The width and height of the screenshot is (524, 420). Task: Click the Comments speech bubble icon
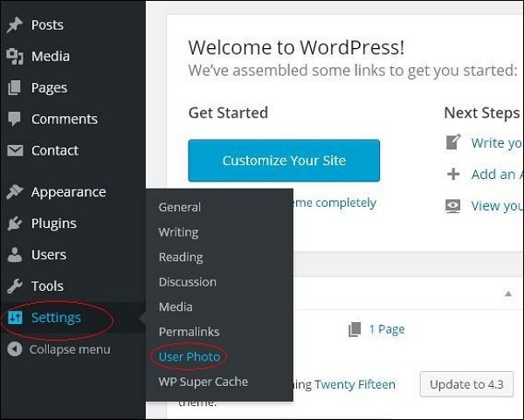(14, 120)
